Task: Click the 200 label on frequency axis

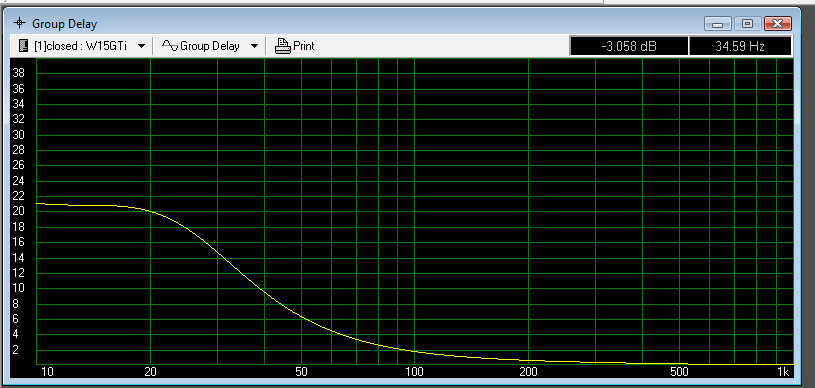Action: [528, 372]
